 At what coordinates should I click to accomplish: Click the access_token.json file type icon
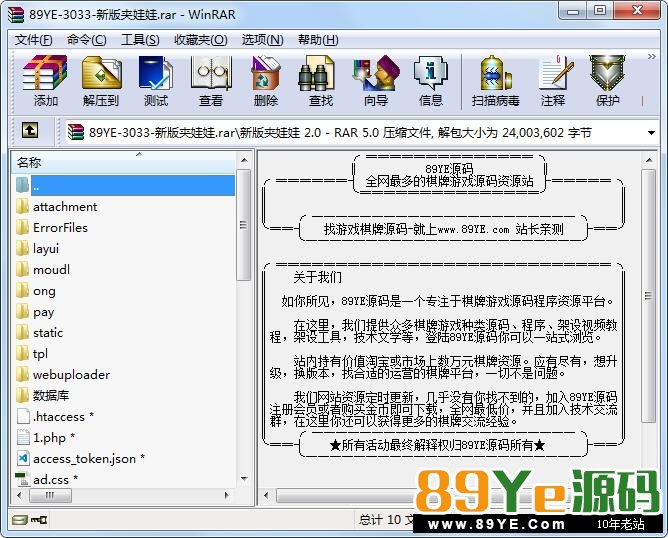pyautogui.click(x=23, y=458)
